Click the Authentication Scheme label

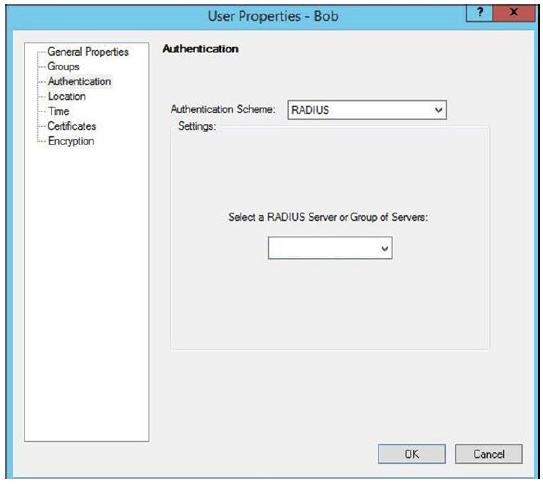pos(223,109)
